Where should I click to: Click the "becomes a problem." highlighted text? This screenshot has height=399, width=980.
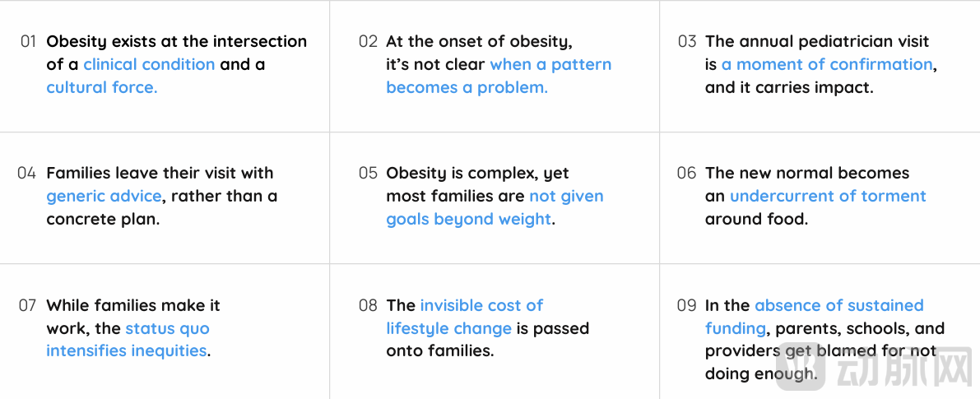467,87
